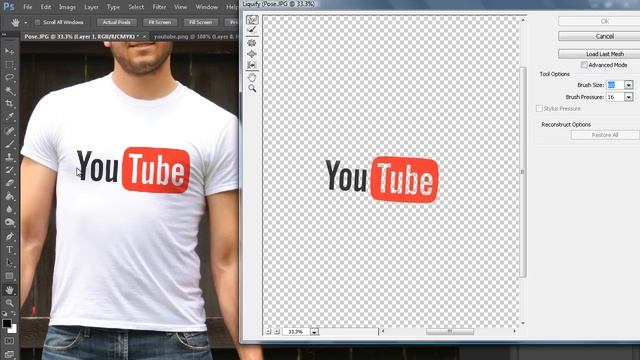Open the Filter menu
The width and height of the screenshot is (640, 360).
(x=159, y=7)
